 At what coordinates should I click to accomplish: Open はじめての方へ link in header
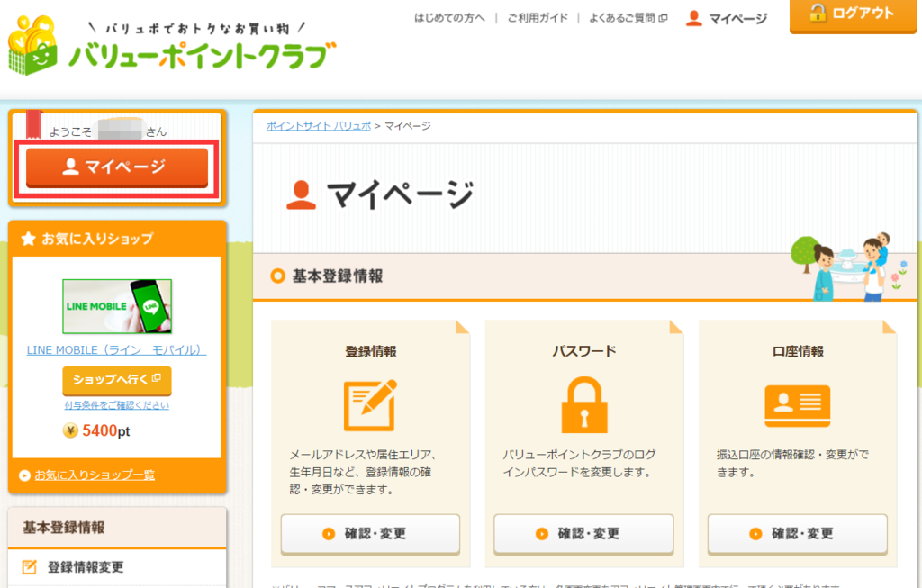click(x=449, y=18)
